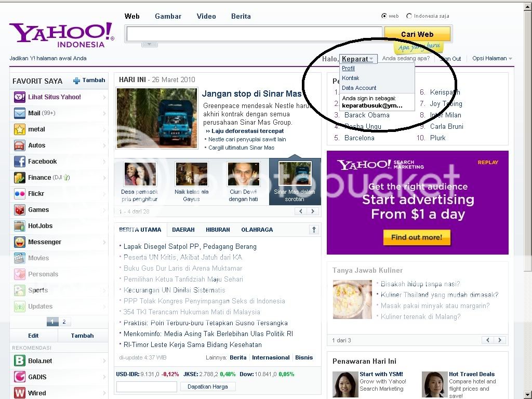Click the web search text field

coord(255,34)
